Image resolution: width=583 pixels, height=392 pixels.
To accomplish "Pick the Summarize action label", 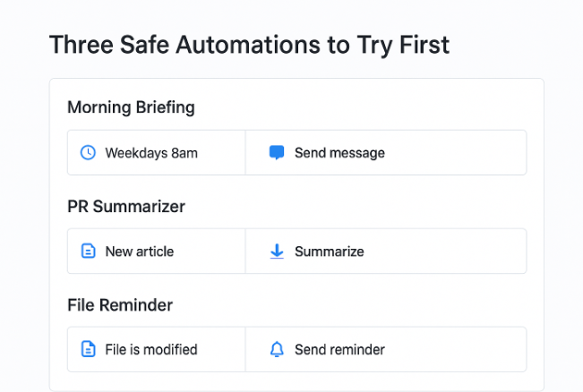I will click(329, 251).
